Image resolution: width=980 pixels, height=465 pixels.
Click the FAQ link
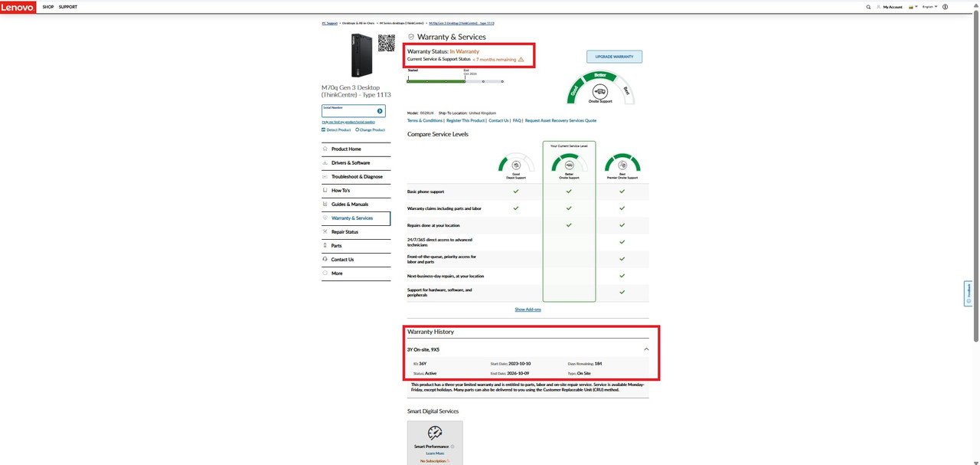tap(517, 120)
